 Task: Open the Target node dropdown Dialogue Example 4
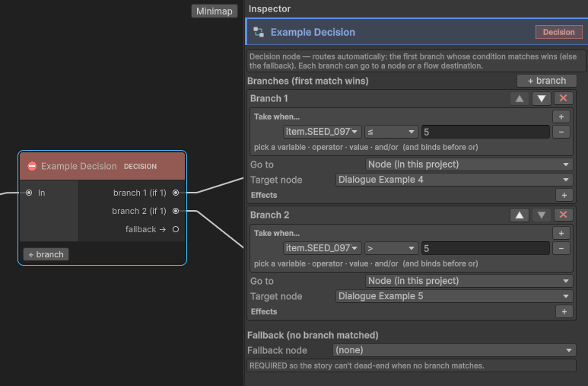tap(454, 180)
